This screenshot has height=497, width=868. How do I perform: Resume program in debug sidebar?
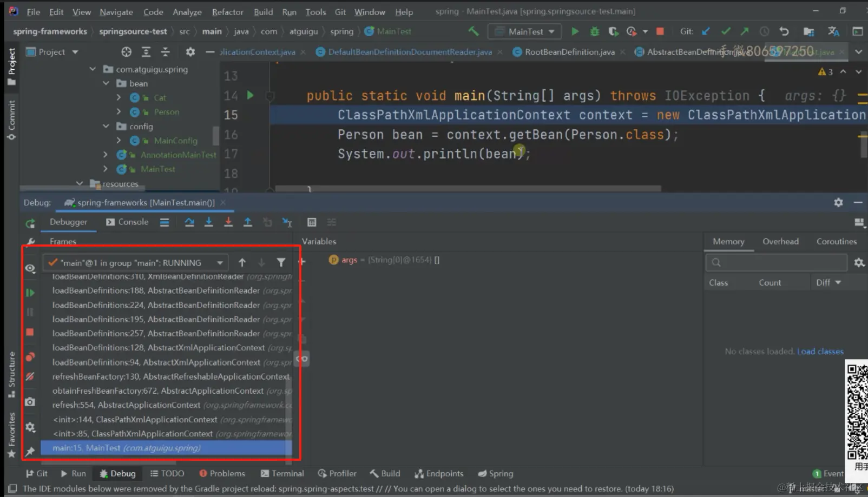30,293
